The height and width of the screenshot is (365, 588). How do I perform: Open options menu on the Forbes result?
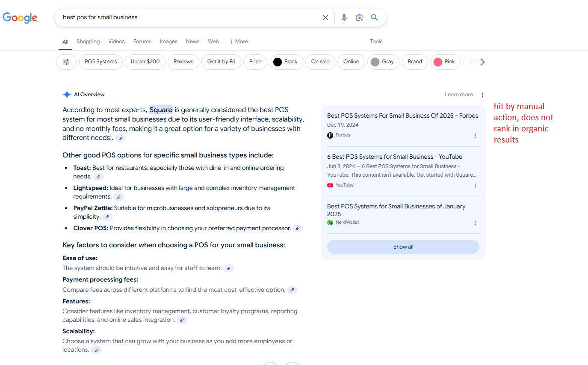(475, 136)
